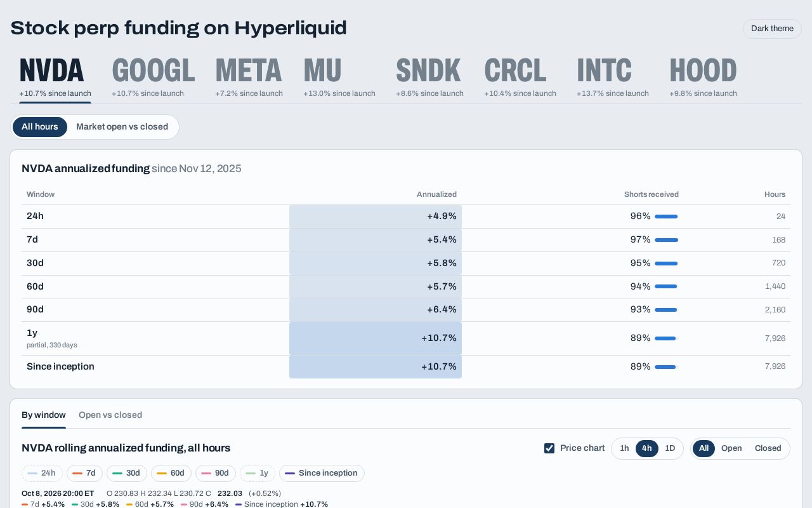The height and width of the screenshot is (508, 812).
Task: Click the 30d window row label
Action: 35,264
